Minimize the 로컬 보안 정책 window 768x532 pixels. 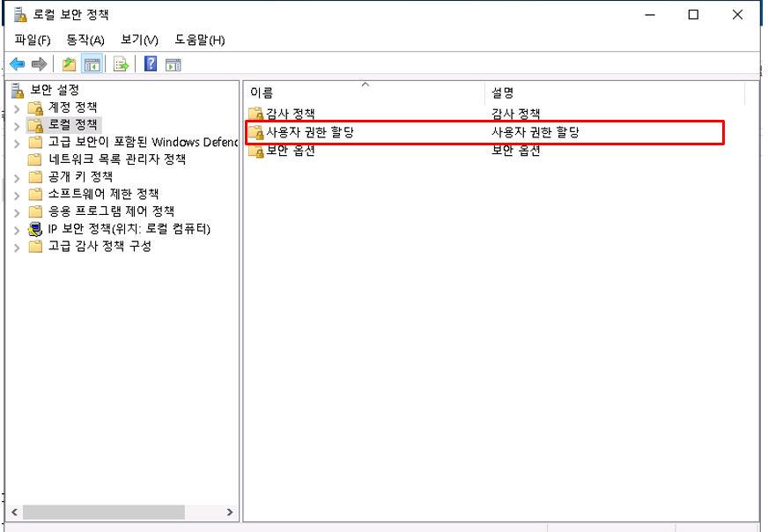tap(650, 15)
